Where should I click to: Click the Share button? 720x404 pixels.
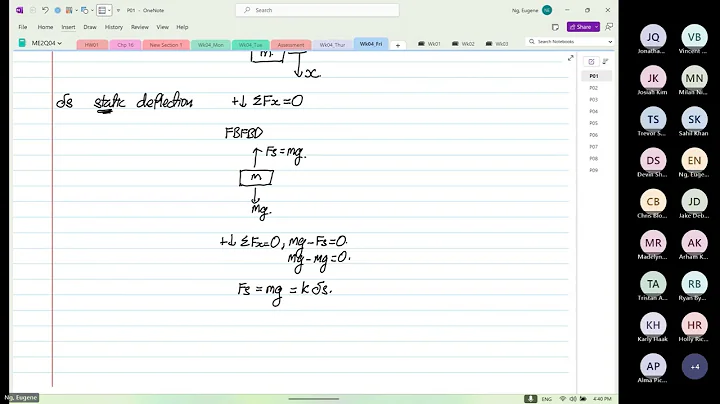(580, 27)
